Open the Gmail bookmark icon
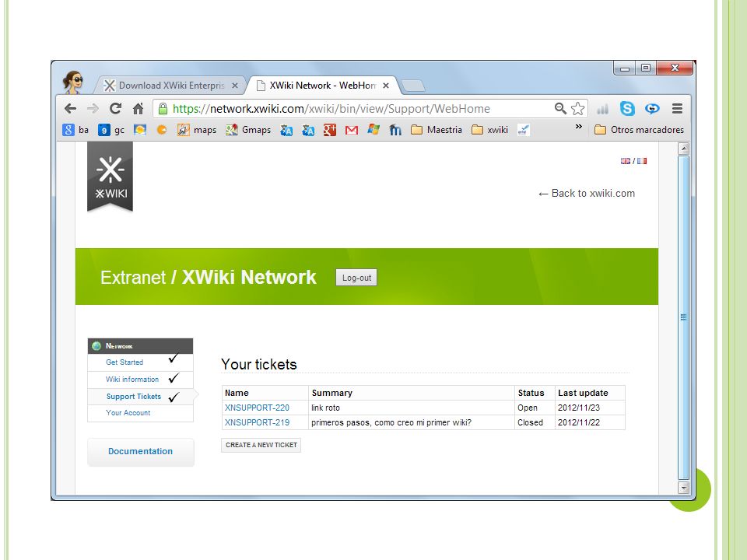The image size is (747, 560). pyautogui.click(x=352, y=130)
